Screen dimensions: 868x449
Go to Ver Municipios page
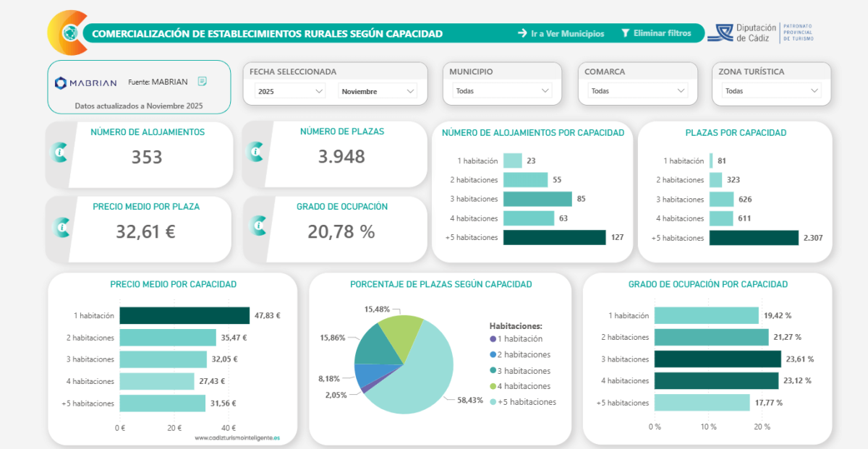pos(561,33)
